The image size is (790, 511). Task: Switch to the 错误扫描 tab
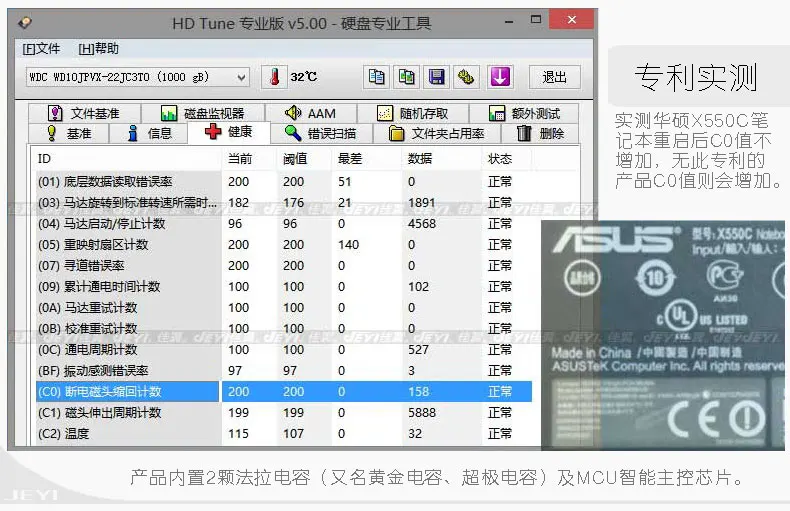tap(321, 134)
